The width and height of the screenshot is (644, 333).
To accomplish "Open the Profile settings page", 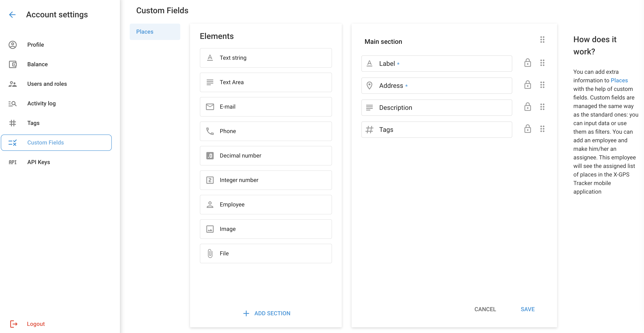I will point(35,45).
